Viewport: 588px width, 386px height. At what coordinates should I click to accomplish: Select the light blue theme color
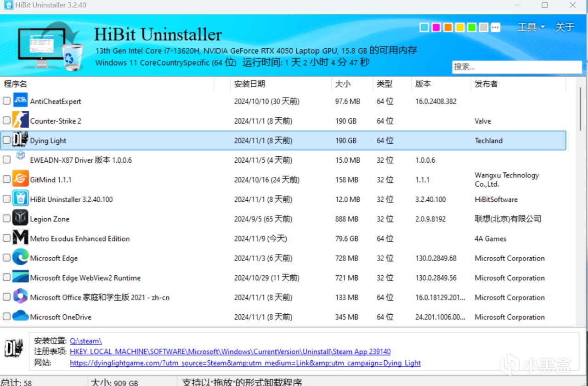424,28
